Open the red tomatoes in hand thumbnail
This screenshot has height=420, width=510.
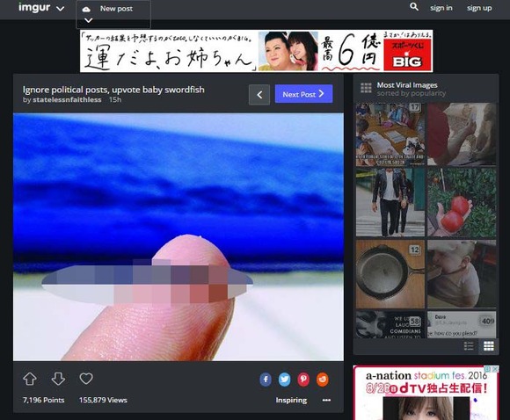pos(462,202)
